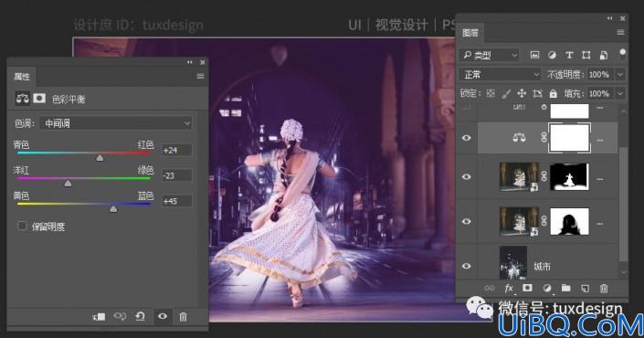Select the Color Balance layer mask thumbnail
This screenshot has width=644, height=338.
569,138
